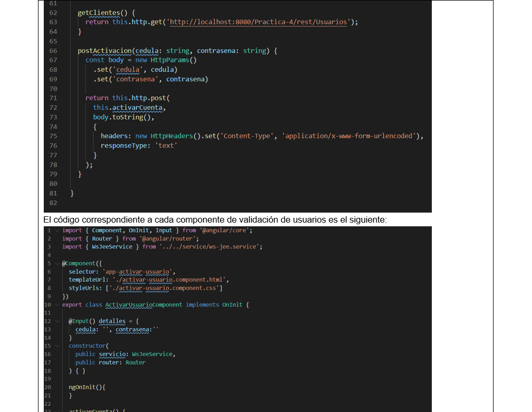Screen dimensions: 532x412
Task: Click the postActivacion function name
Action: click(101, 50)
